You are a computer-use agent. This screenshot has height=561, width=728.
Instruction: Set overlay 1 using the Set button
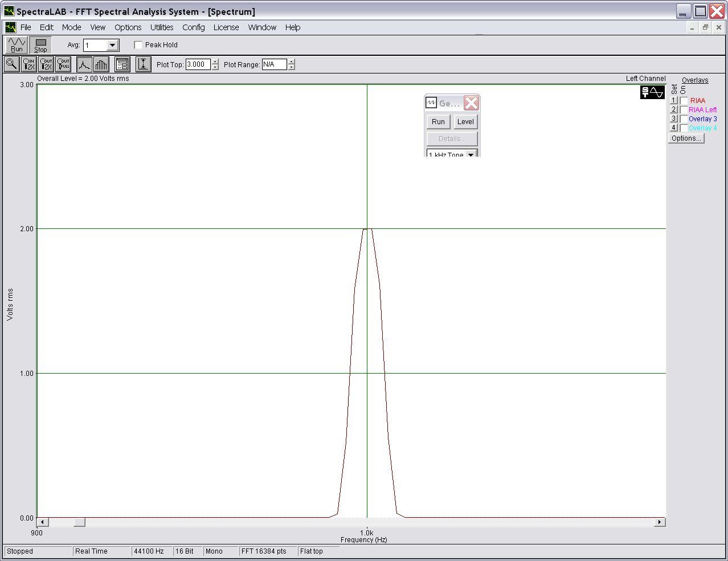click(673, 101)
